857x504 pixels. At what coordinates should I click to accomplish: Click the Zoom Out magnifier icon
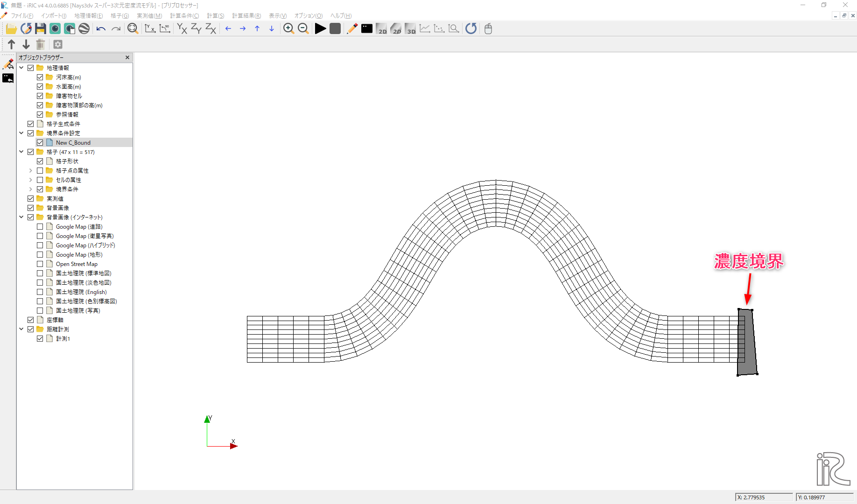[x=303, y=29]
